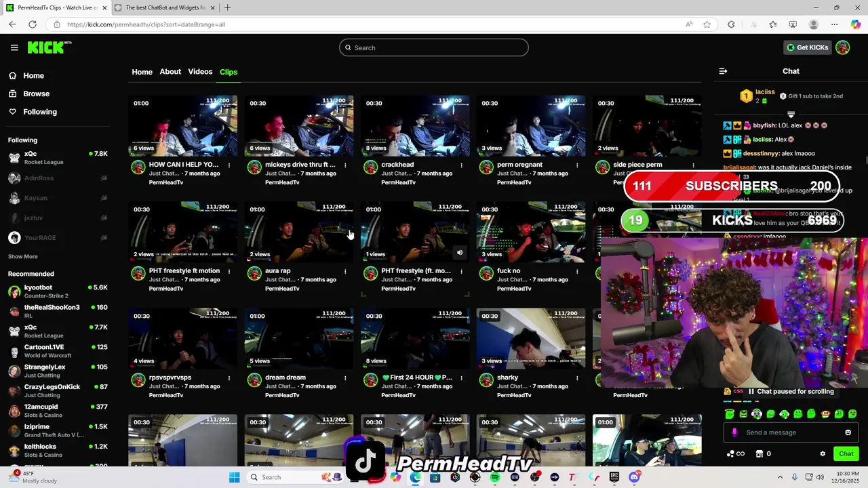Image resolution: width=868 pixels, height=488 pixels.
Task: Open options menu for HOW CAN I HELP clip
Action: pos(229,165)
